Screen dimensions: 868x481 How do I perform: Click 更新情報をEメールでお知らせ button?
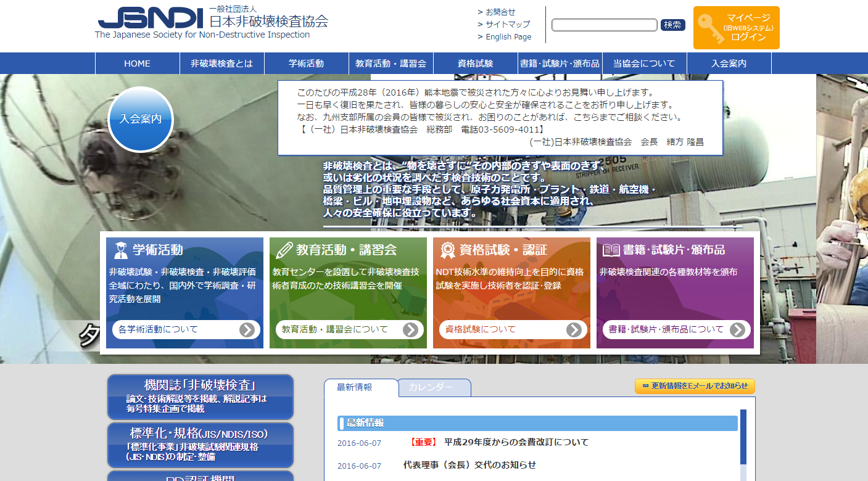695,386
